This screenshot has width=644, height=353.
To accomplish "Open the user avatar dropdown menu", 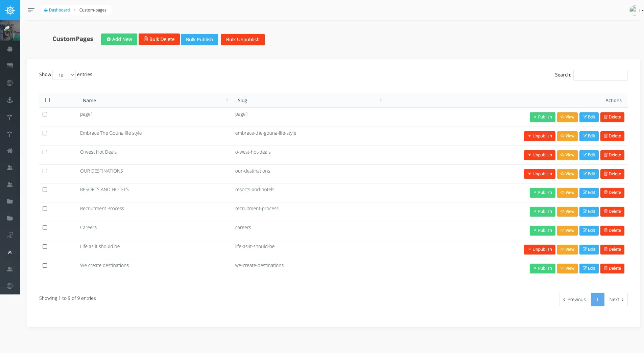I will click(636, 10).
